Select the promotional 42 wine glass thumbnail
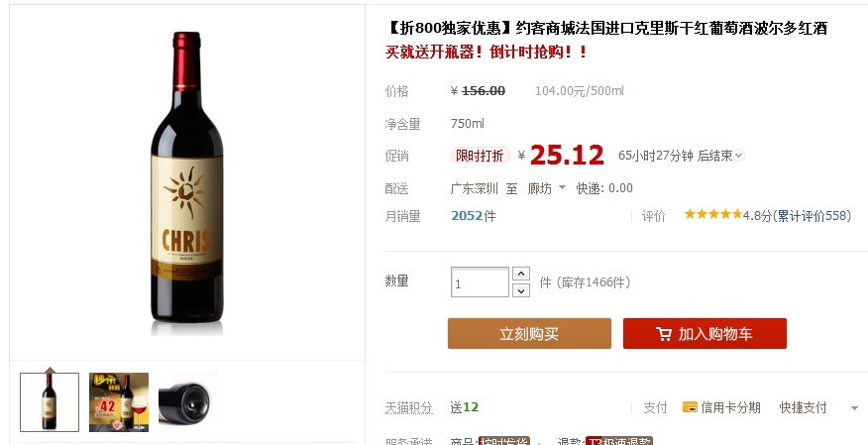Image resolution: width=868 pixels, height=445 pixels. tap(119, 402)
